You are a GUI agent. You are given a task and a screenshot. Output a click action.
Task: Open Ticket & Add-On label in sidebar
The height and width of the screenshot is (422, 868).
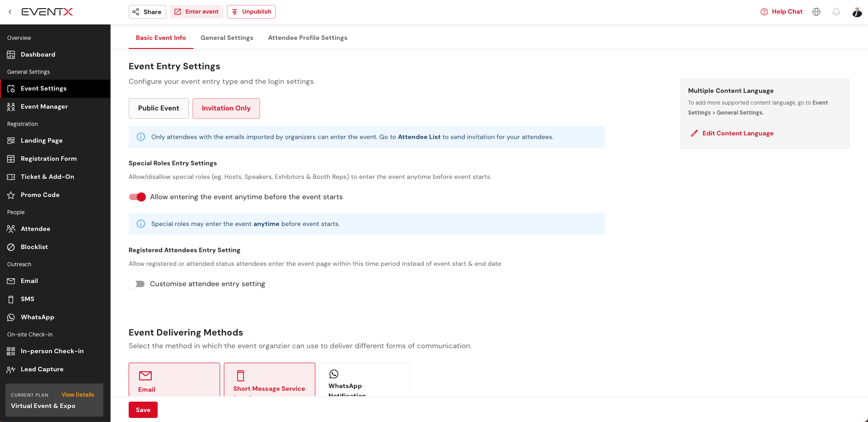[x=48, y=177]
